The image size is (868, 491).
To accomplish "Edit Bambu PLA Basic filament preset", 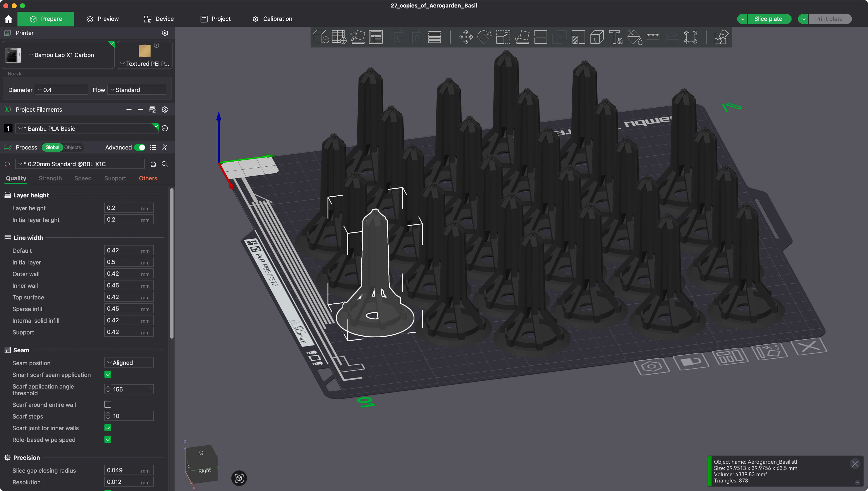I will coord(165,128).
